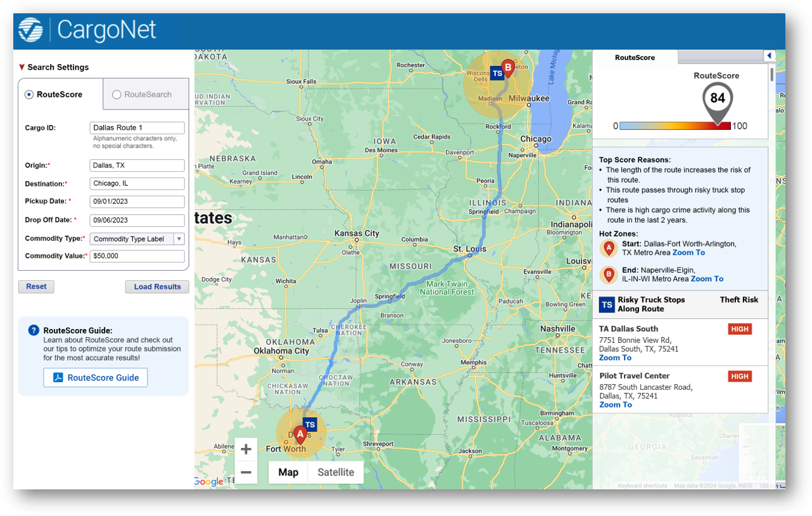The image size is (812, 516).
Task: Click the help question-mark icon beside RouteScore Guide
Action: (34, 330)
